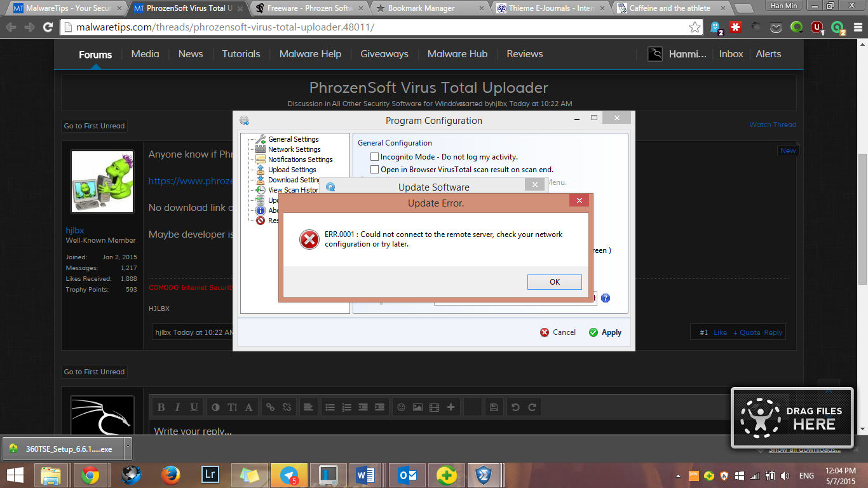The height and width of the screenshot is (488, 868).
Task: Select View Scan History in the tree
Action: pos(293,190)
